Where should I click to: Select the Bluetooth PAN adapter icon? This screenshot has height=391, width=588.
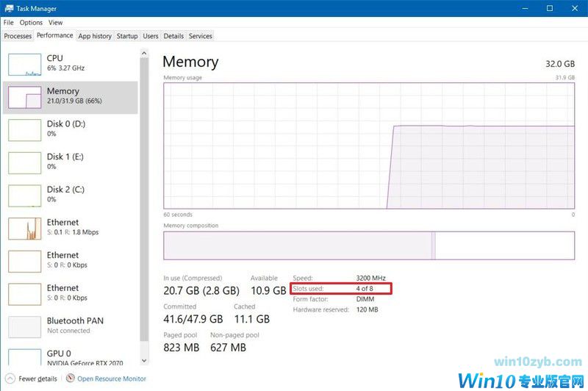[x=25, y=327]
